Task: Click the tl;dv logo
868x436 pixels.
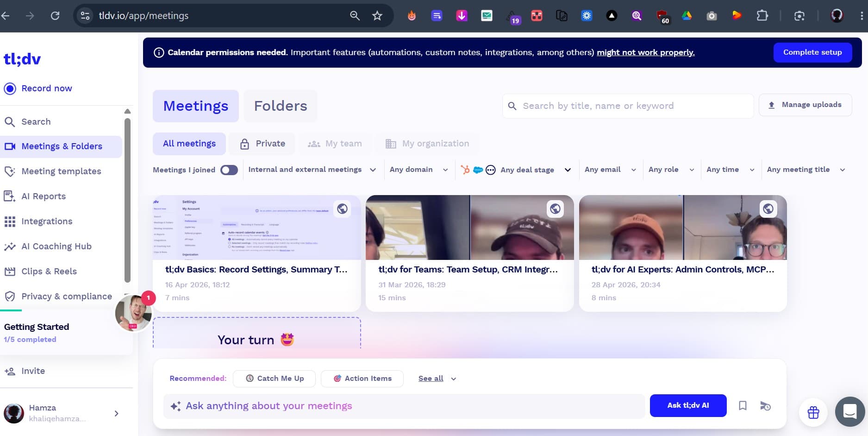Action: point(22,59)
